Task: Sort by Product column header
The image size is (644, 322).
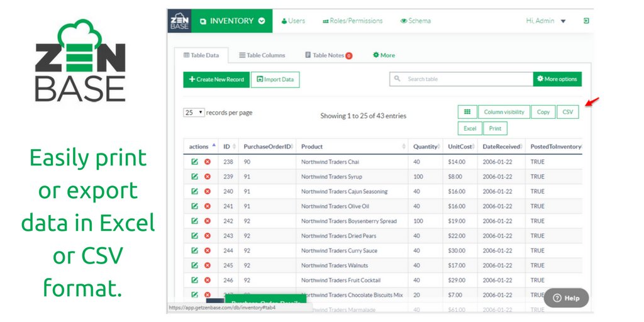Action: click(352, 147)
